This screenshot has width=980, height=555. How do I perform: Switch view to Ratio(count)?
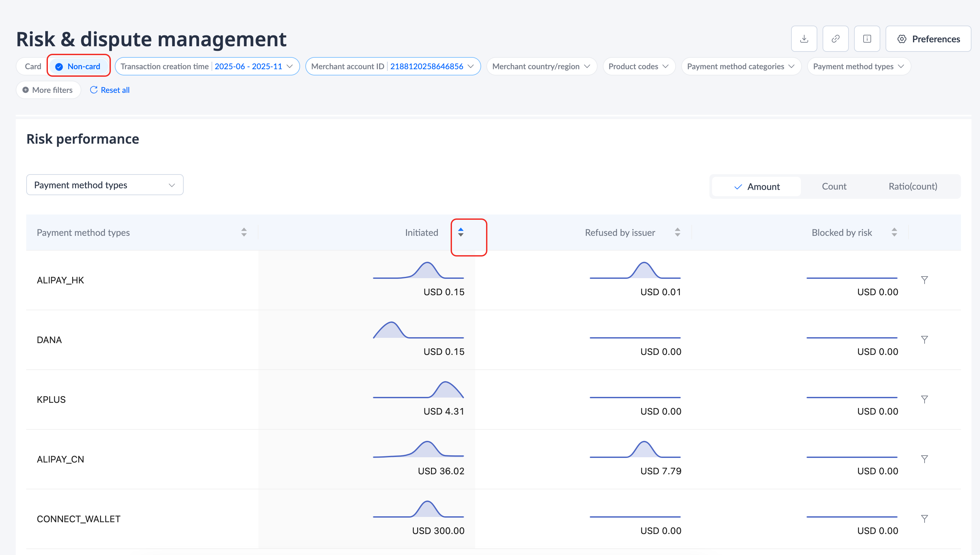tap(912, 186)
